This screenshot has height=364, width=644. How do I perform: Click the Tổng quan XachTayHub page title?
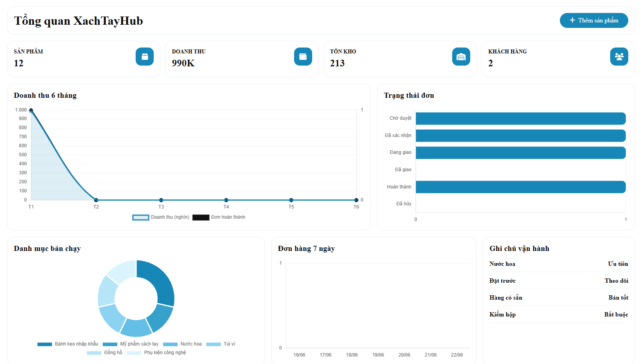point(79,21)
